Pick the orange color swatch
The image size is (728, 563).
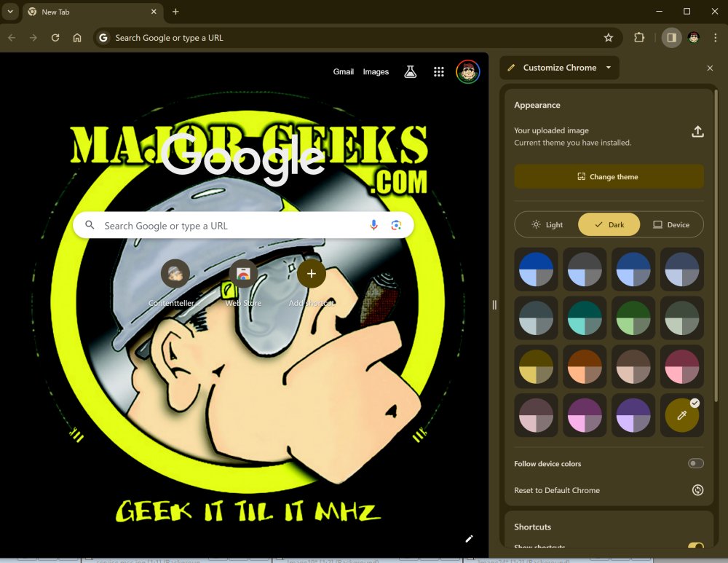585,367
